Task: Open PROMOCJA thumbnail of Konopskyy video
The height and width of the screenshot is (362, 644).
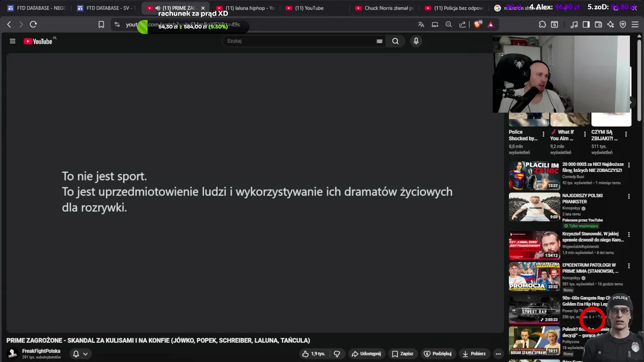Action: coord(534,276)
